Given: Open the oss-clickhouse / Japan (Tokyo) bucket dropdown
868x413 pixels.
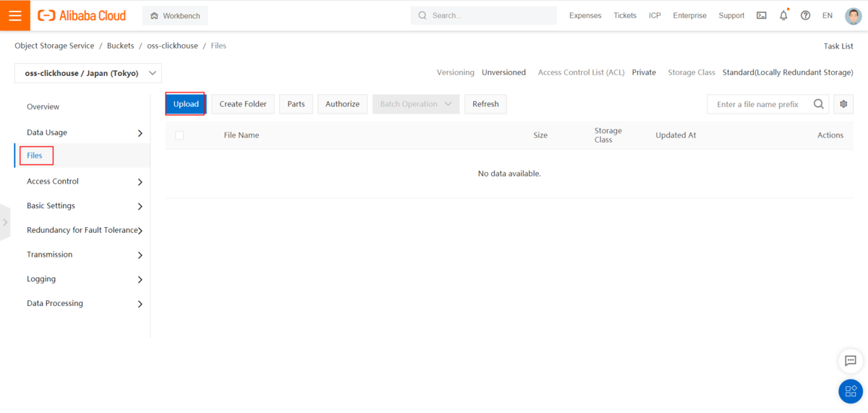Looking at the screenshot, I should click(88, 73).
